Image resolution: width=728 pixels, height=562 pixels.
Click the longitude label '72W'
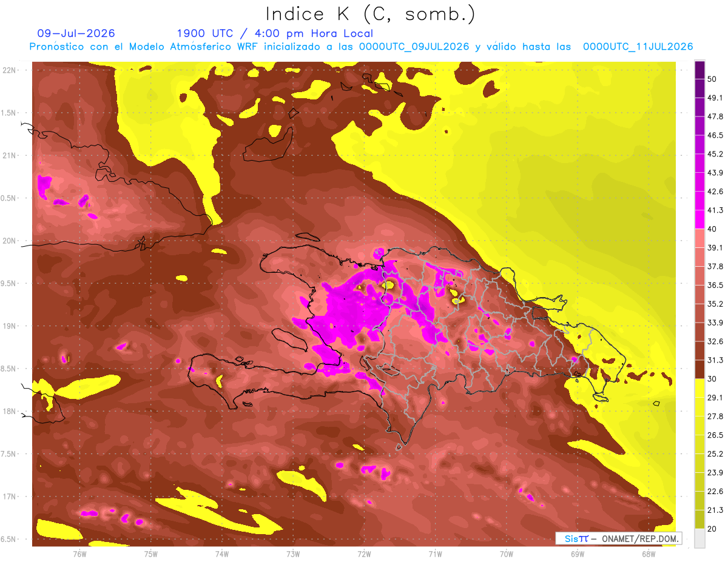[x=364, y=554]
